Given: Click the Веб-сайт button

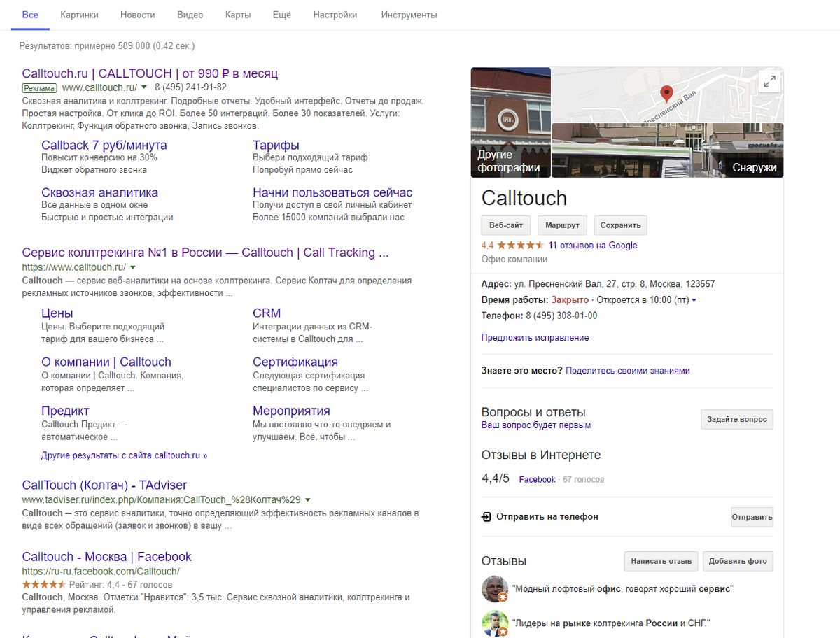Looking at the screenshot, I should coord(506,225).
